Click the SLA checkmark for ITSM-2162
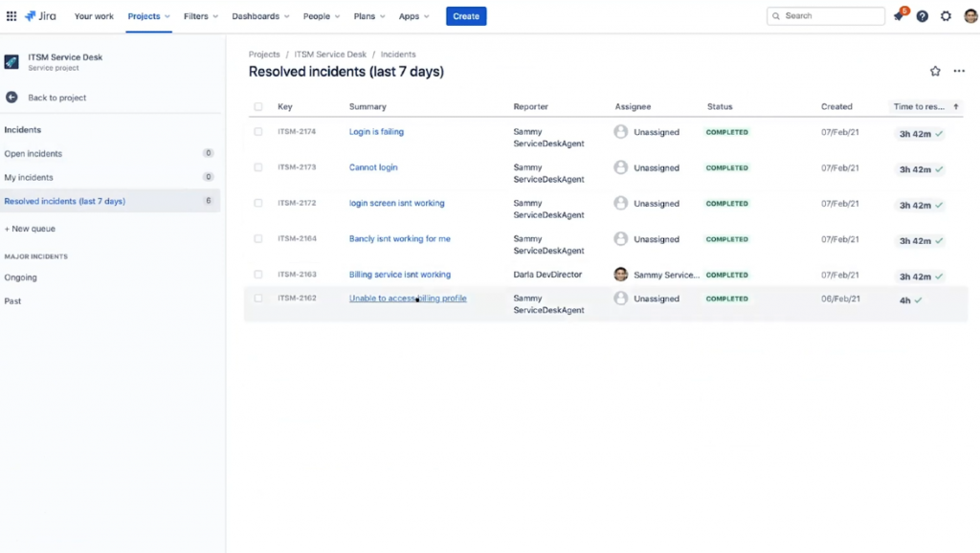980x553 pixels. [x=918, y=300]
